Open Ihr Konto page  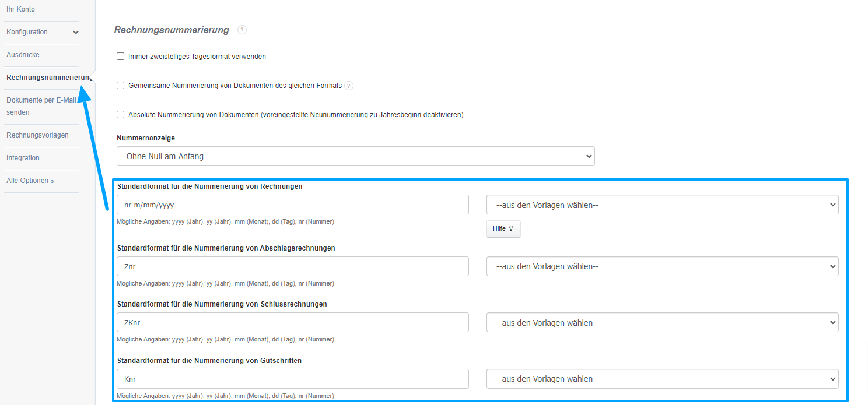click(20, 9)
